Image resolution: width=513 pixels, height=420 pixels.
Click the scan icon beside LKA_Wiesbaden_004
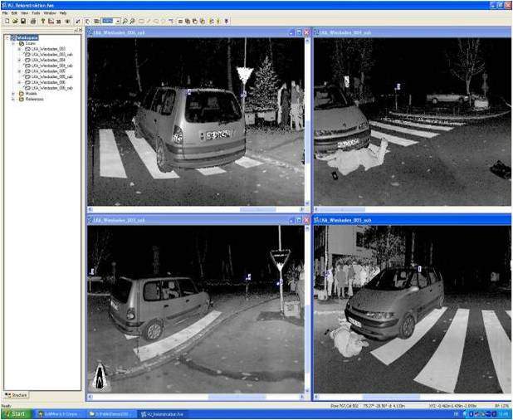tap(28, 60)
